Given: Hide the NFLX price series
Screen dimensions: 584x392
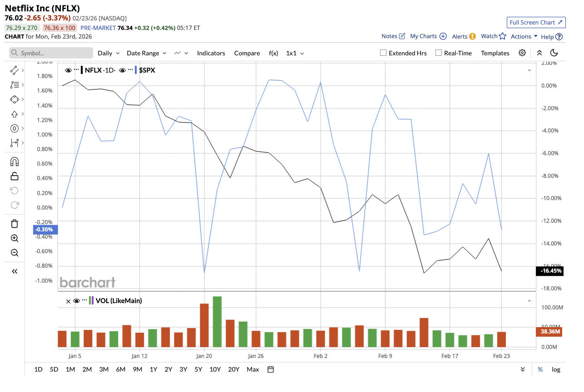Looking at the screenshot, I should click(x=68, y=70).
